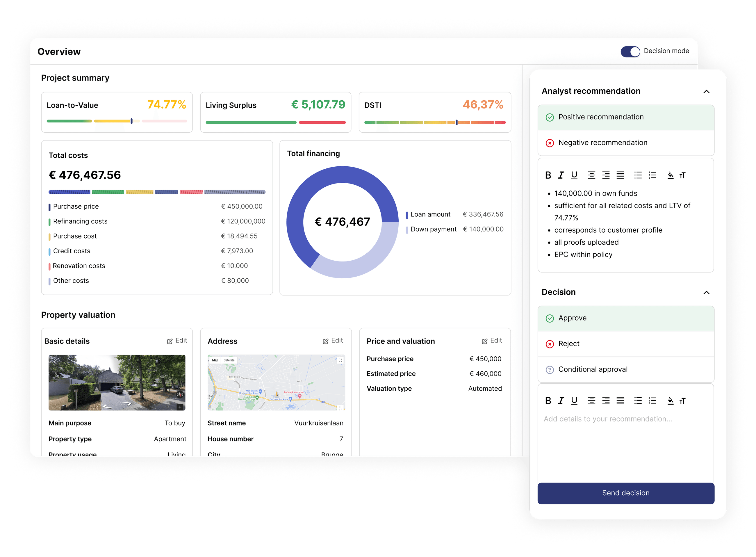Choose the Approve decision option
This screenshot has height=557, width=756.
(x=625, y=318)
